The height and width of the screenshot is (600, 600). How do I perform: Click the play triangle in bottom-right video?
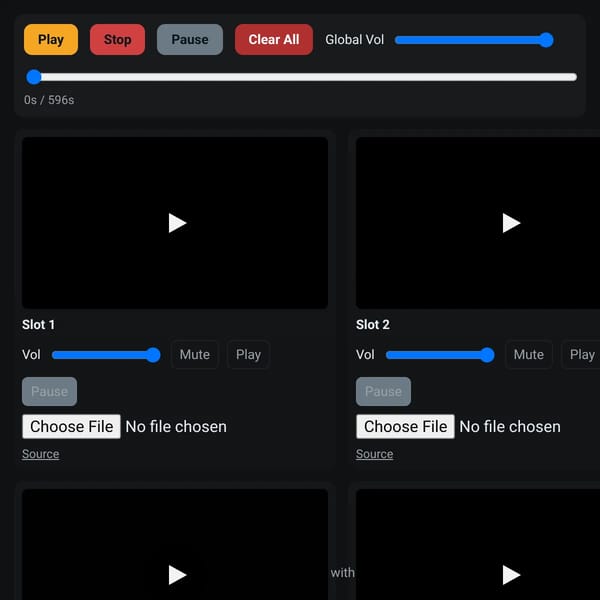pos(511,575)
